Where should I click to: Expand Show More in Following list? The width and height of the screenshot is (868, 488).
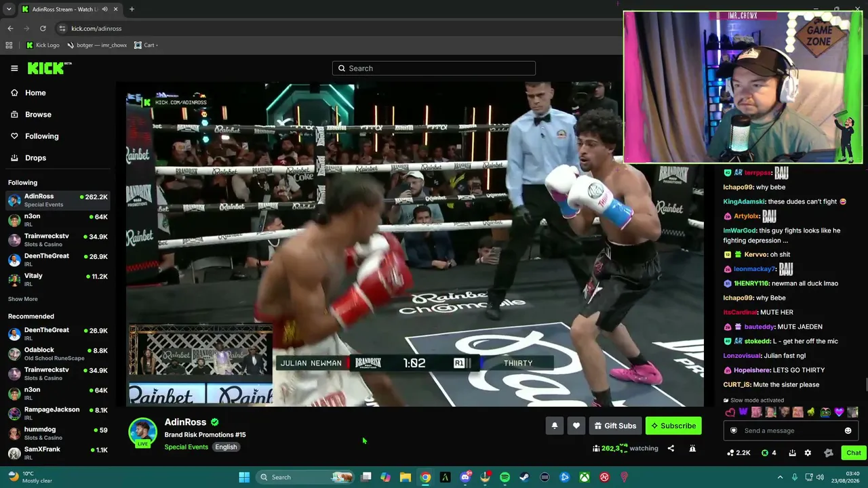[x=23, y=299]
